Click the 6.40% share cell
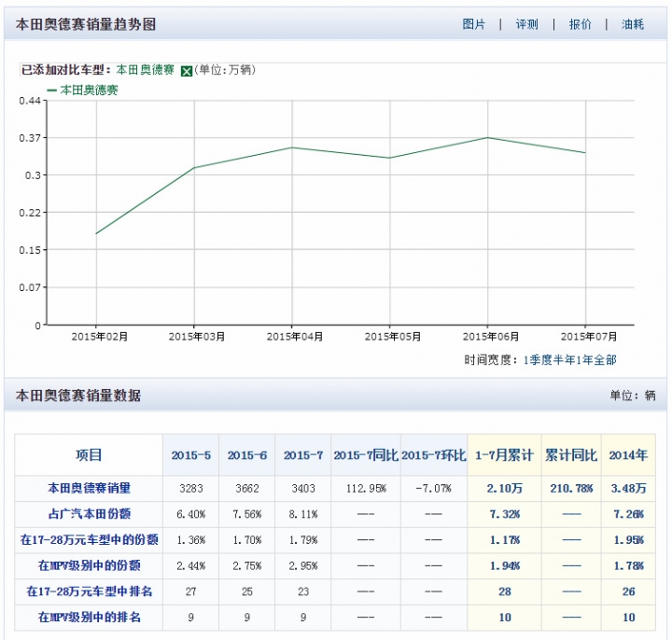This screenshot has width=672, height=640. 191,514
